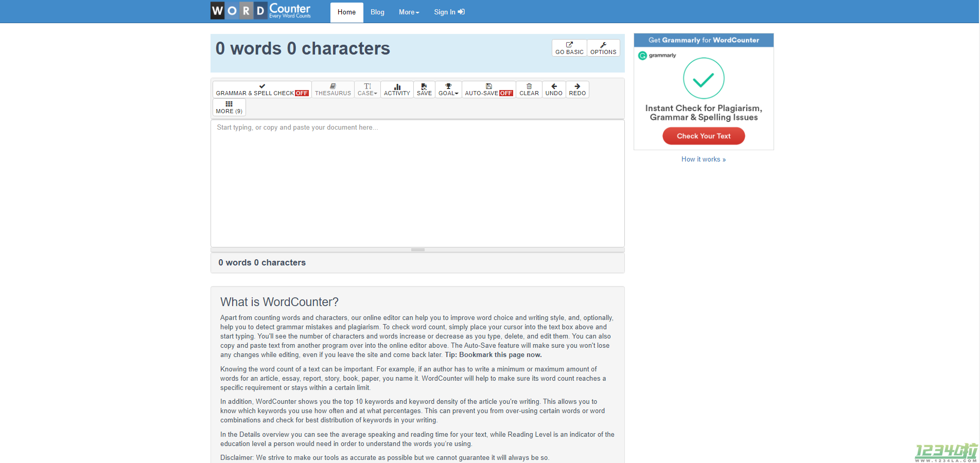Click the bottom '0 words 0 characters' status

(262, 262)
